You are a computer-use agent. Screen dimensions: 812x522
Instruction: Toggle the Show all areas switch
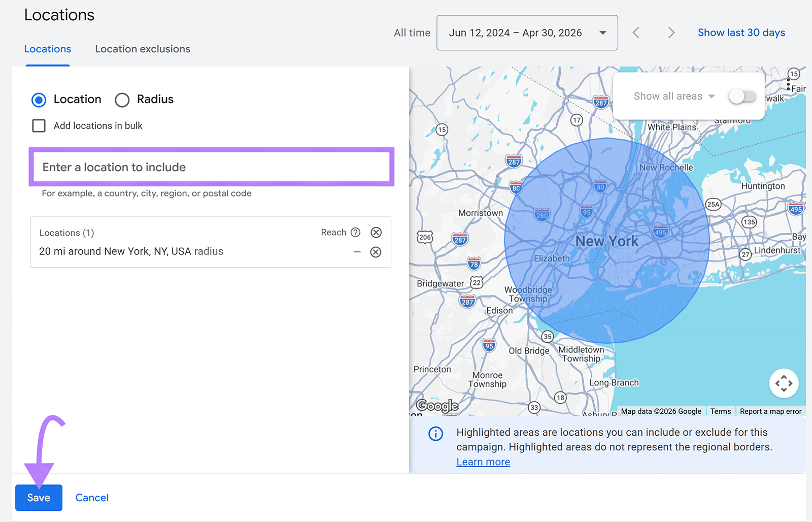(x=742, y=96)
